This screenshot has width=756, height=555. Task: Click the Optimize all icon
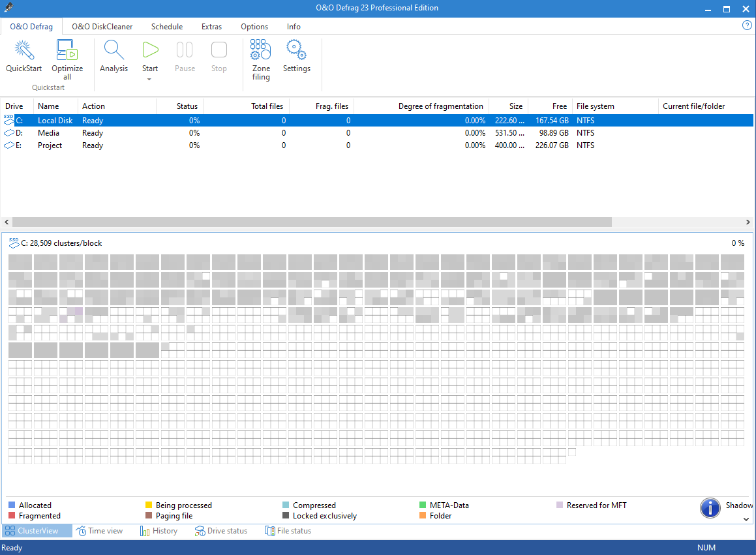tap(67, 50)
